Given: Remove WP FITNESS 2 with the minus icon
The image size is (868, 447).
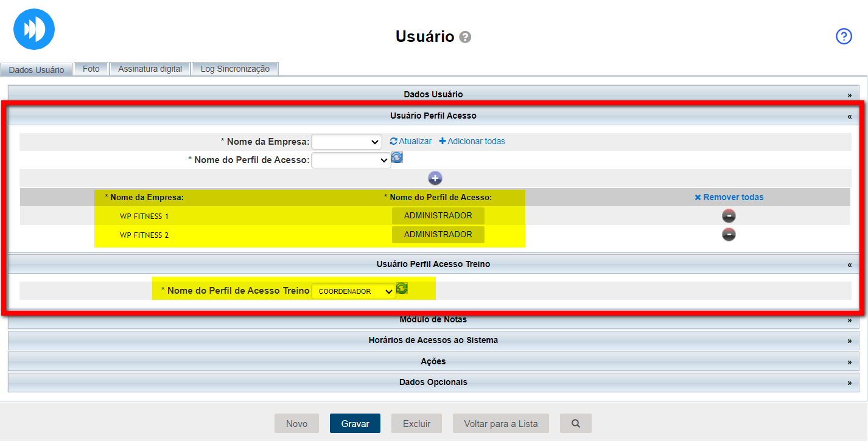Looking at the screenshot, I should 729,235.
